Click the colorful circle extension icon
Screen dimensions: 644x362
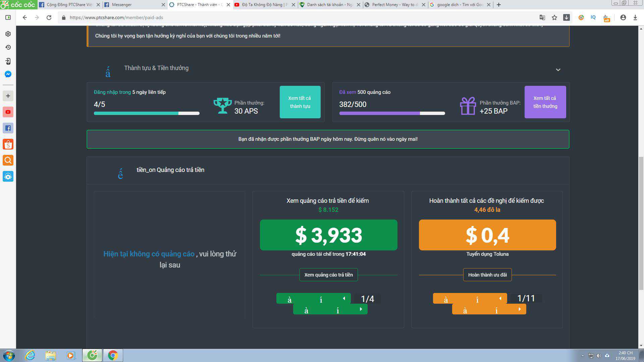click(581, 17)
